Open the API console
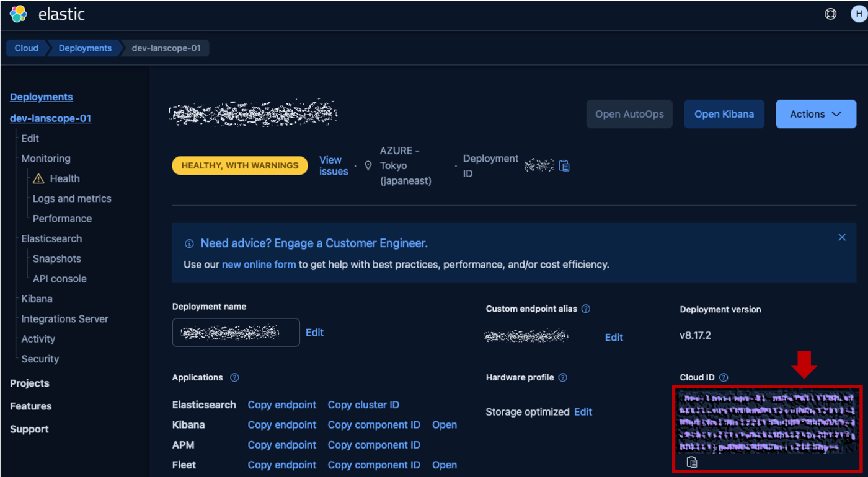 pos(60,279)
